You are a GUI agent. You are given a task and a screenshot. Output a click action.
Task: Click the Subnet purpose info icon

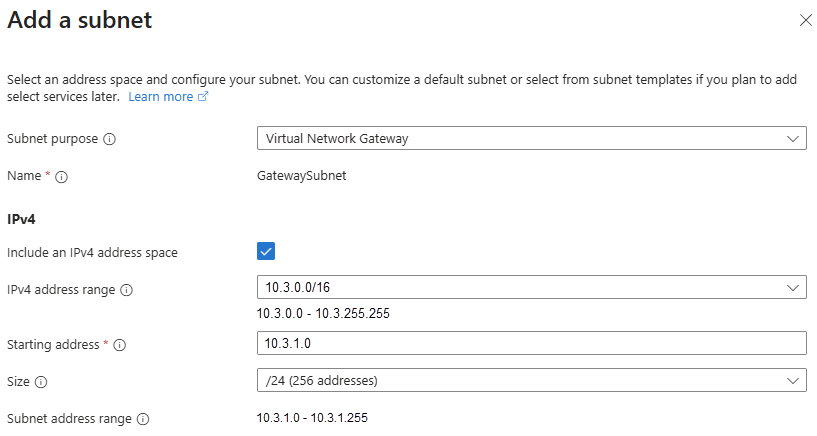(110, 139)
